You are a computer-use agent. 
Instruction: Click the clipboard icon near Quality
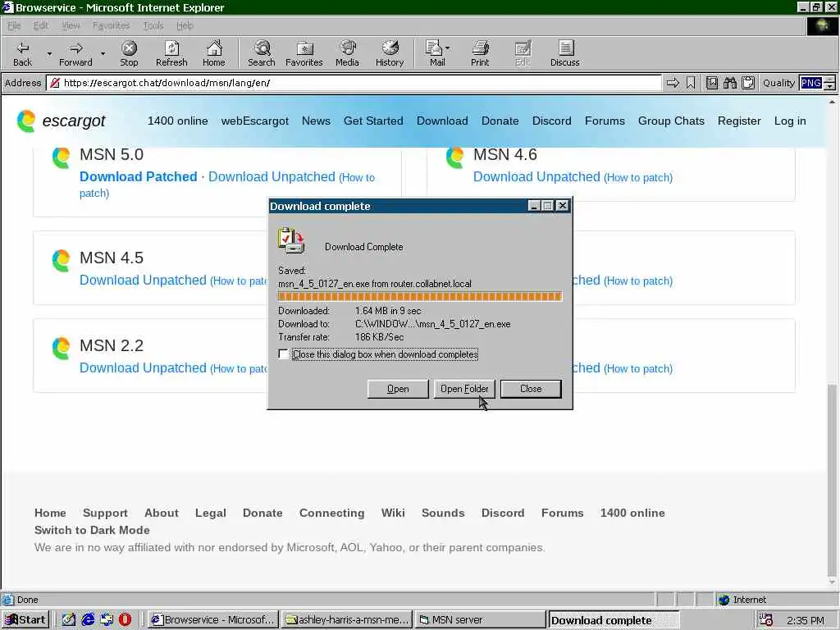tap(748, 83)
